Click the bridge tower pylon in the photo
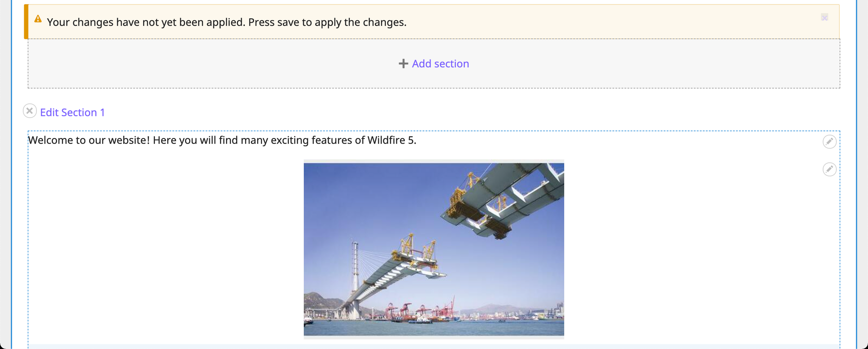 pos(355,269)
